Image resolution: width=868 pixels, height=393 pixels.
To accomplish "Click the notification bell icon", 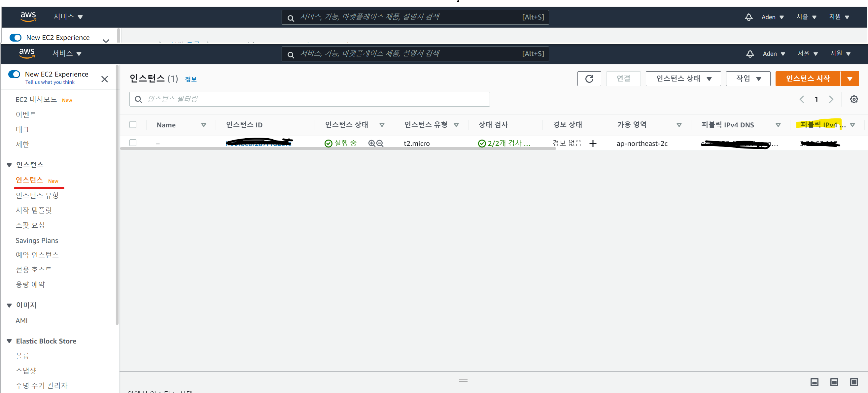I will click(750, 54).
